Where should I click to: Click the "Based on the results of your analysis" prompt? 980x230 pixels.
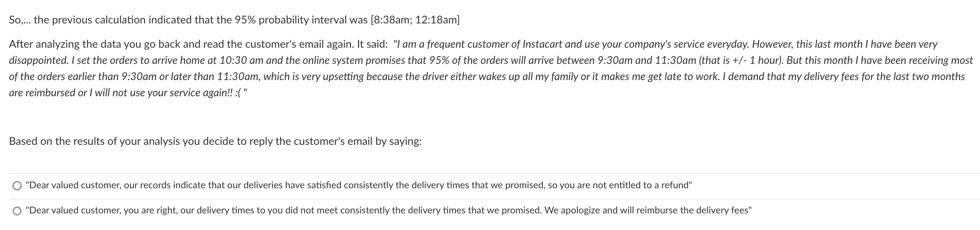click(x=215, y=142)
